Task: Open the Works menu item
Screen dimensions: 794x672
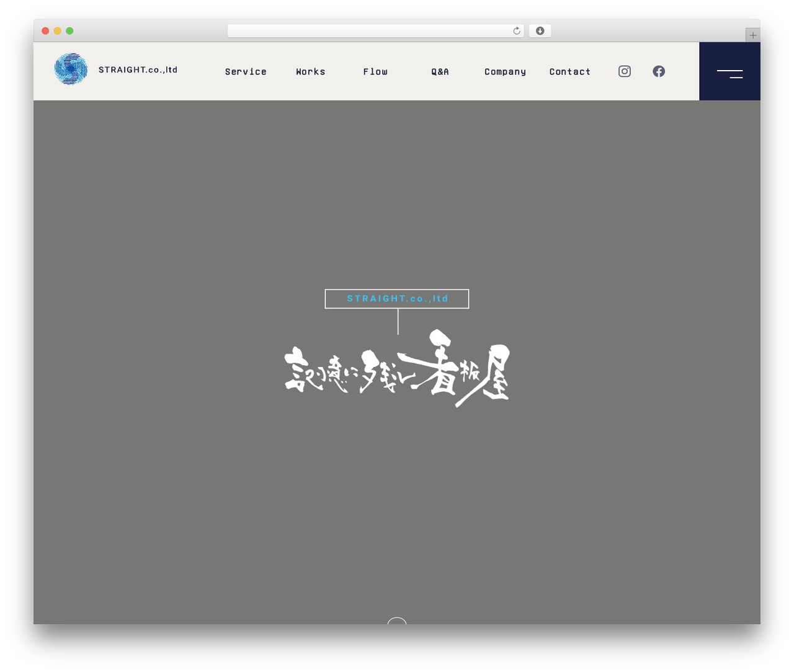Action: click(x=311, y=72)
